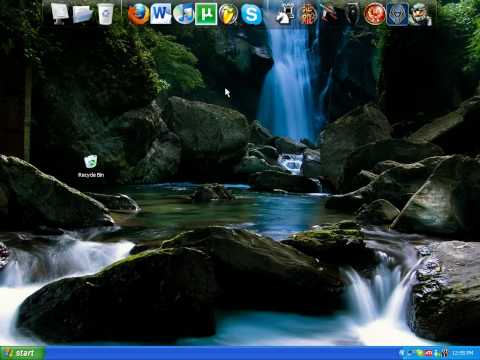Open the chess knight game icon
The height and width of the screenshot is (360, 480).
point(285,14)
